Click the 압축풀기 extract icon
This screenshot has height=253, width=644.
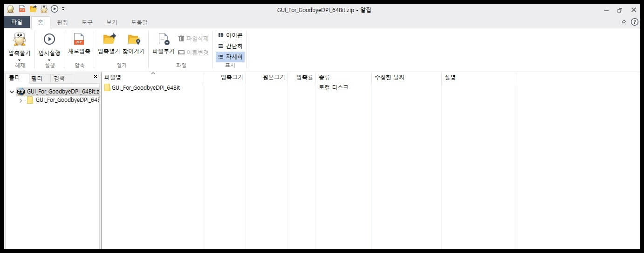(19, 40)
